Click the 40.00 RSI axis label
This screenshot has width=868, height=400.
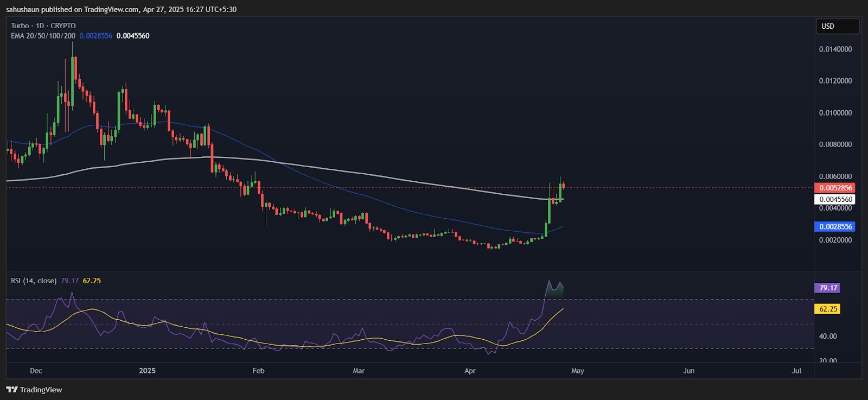pos(828,336)
